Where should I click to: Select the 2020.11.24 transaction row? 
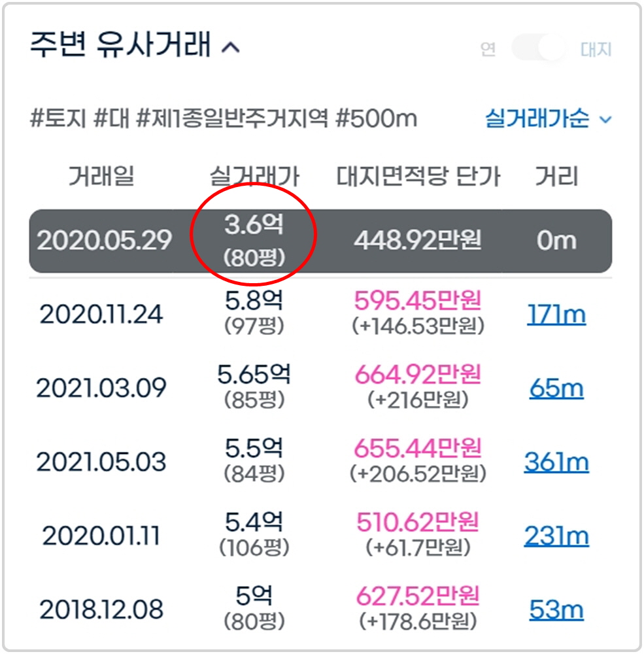pyautogui.click(x=320, y=314)
